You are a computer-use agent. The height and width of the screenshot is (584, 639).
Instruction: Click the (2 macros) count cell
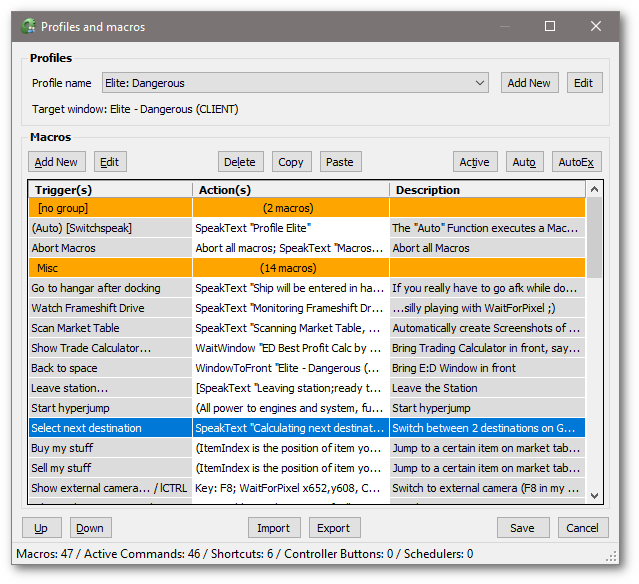click(291, 208)
